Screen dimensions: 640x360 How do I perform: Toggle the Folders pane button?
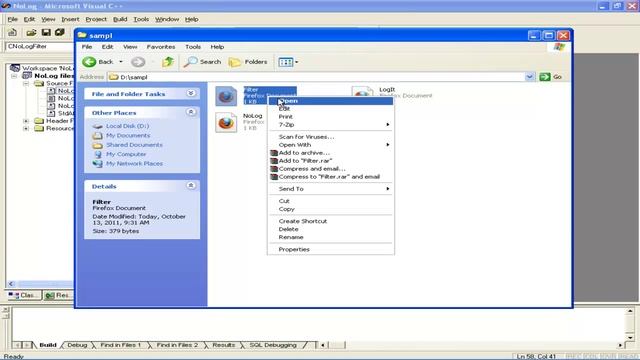248,62
